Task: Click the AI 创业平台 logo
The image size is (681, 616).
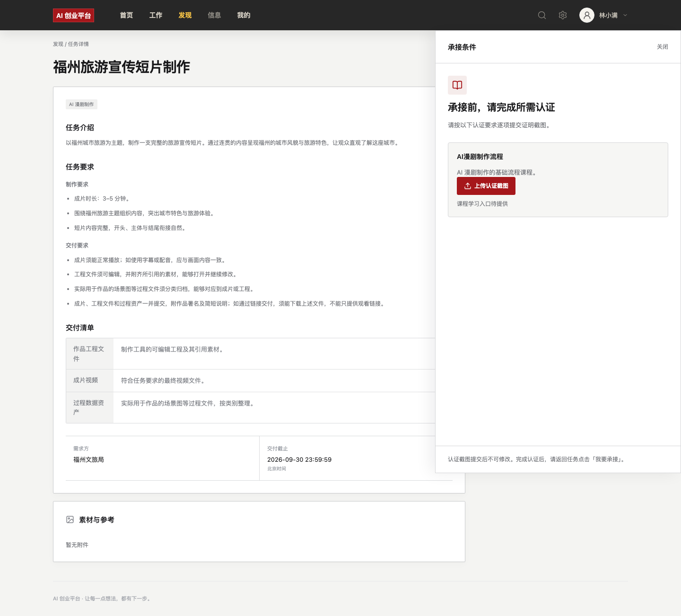Action: tap(73, 16)
